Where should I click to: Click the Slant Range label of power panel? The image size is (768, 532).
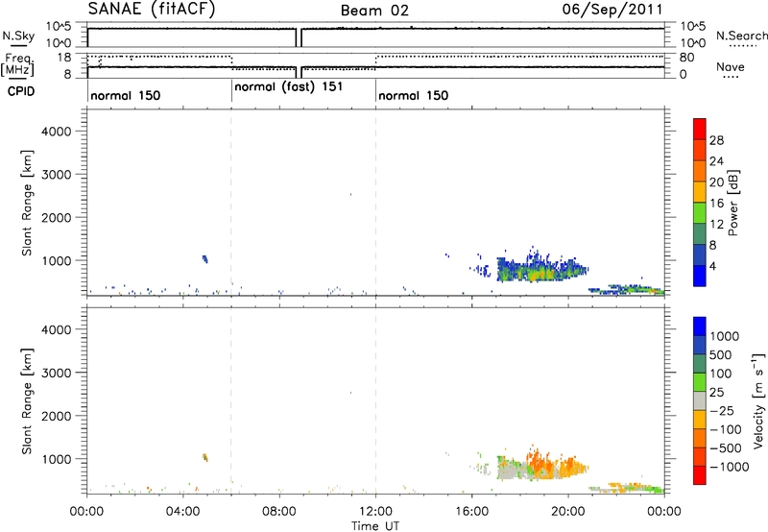pos(27,203)
